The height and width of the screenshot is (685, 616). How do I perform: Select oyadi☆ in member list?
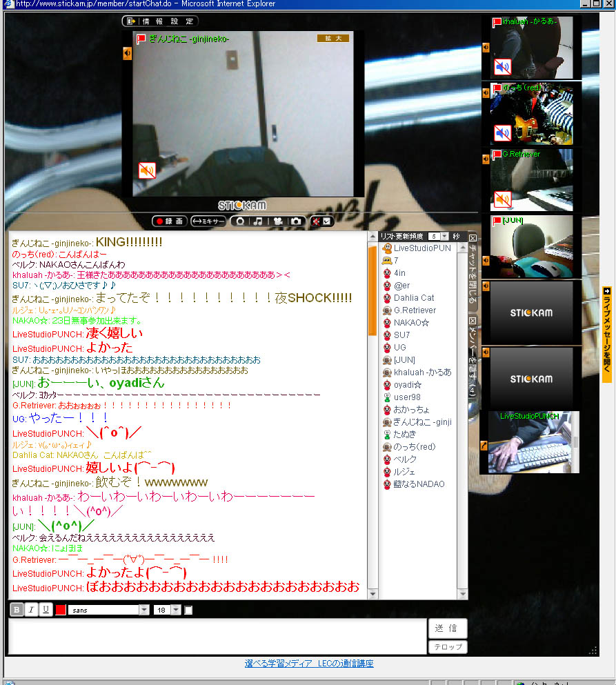(x=402, y=385)
